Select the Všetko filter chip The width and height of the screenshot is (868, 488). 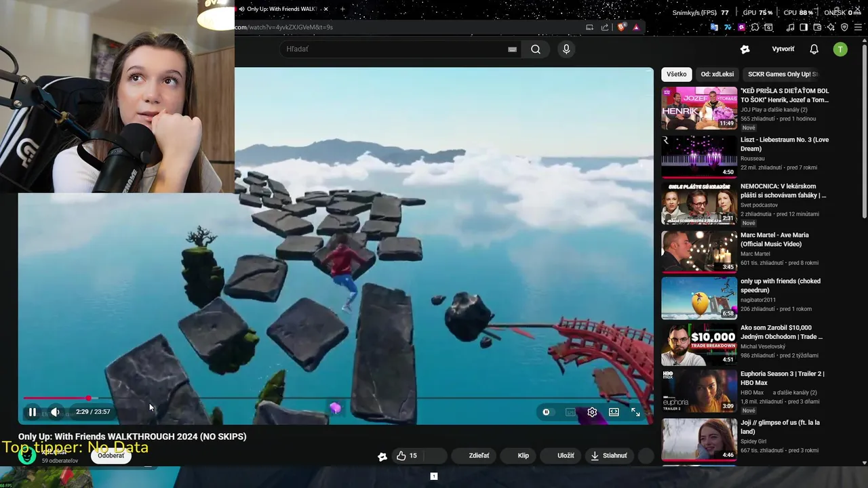[x=676, y=75]
